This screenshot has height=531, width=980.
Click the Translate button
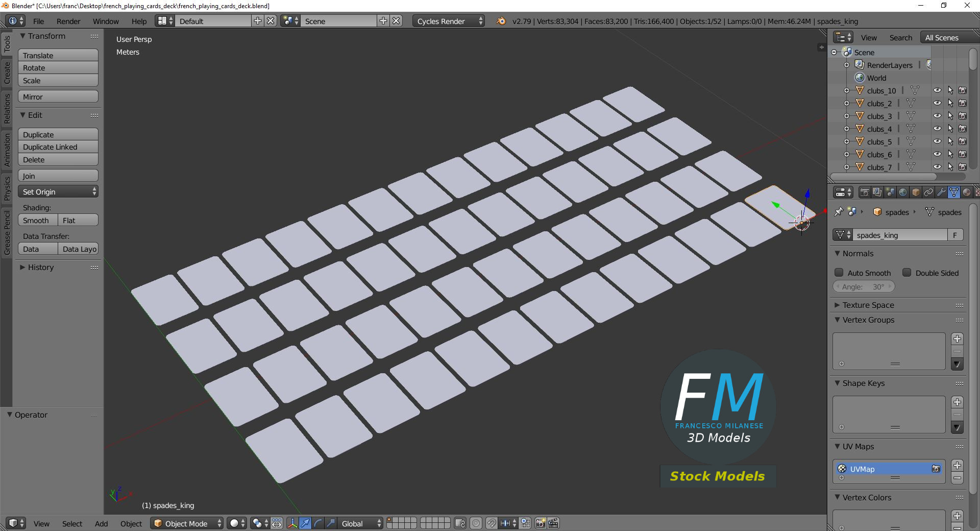click(58, 55)
